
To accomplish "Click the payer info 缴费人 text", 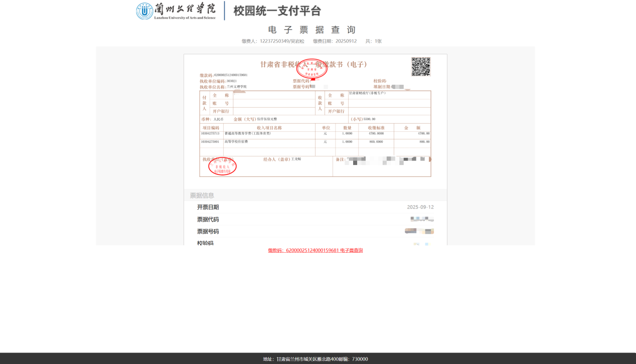I will point(273,41).
